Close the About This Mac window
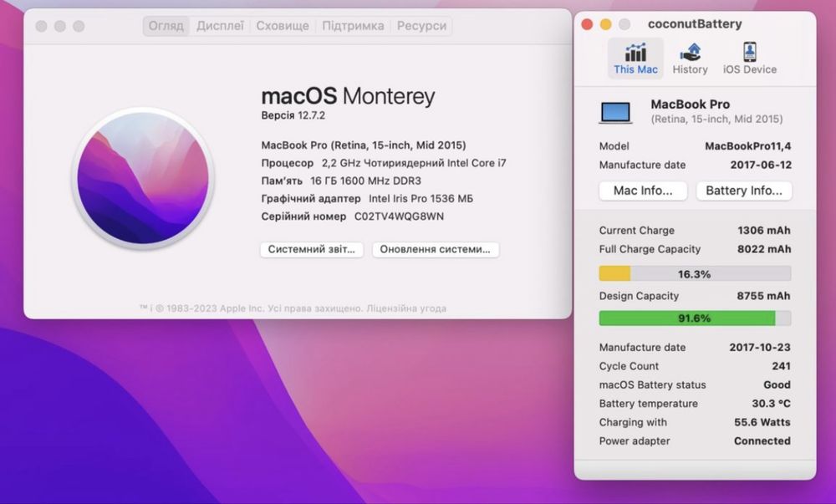Screen dimensions: 836x504 (42, 26)
